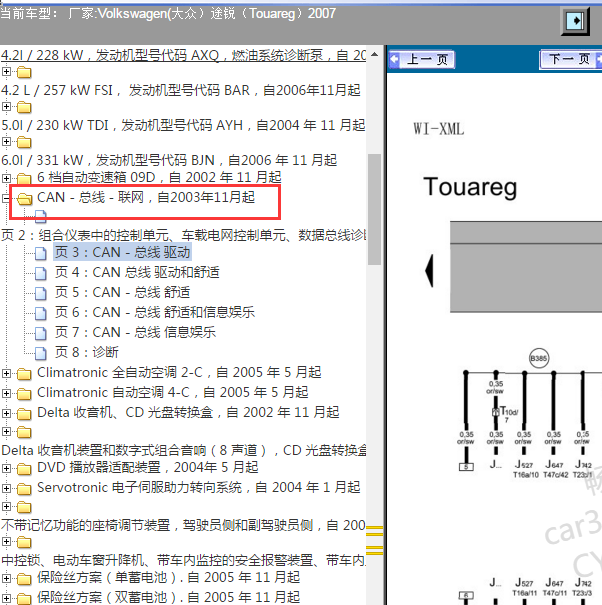Select 页 8：诊断 page
This screenshot has height=605, width=602.
tap(86, 352)
